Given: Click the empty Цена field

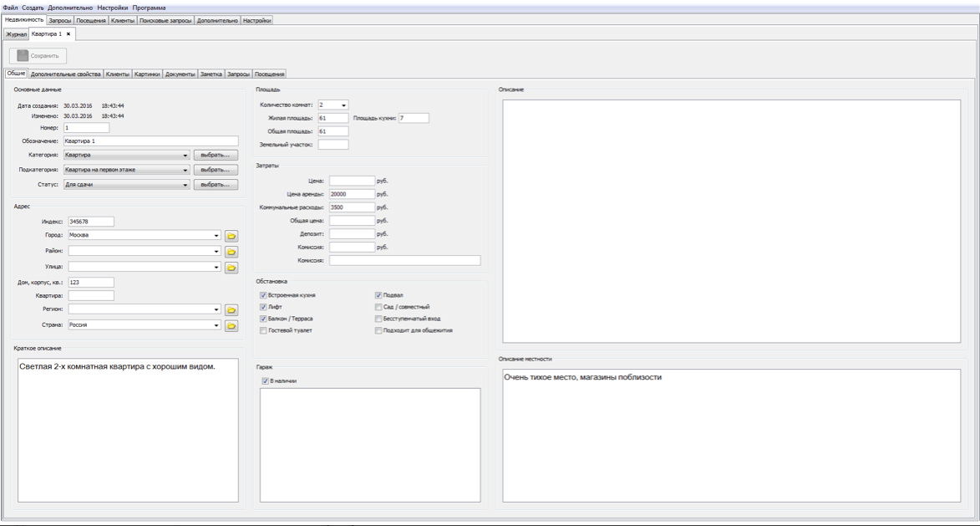Looking at the screenshot, I should click(352, 181).
